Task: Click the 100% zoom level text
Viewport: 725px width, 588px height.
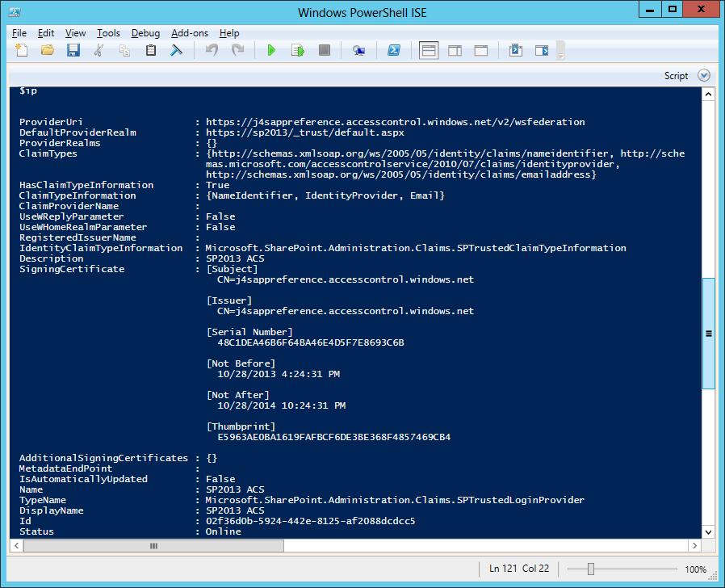Action: 695,569
